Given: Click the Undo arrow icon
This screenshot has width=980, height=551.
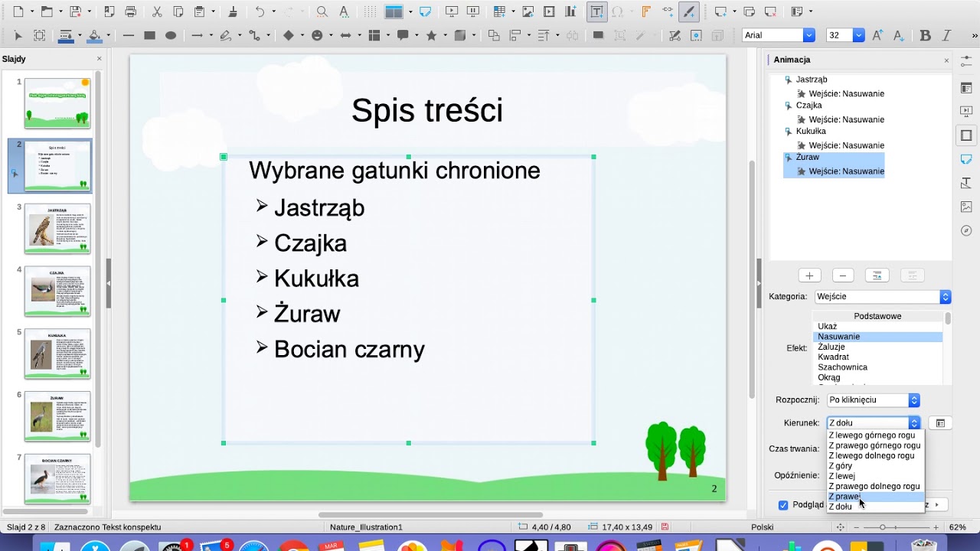Looking at the screenshot, I should (260, 11).
